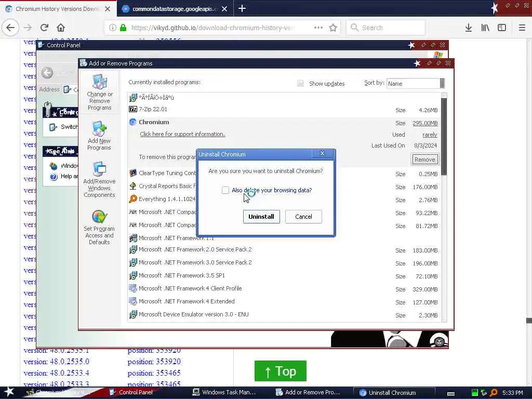This screenshot has width=532, height=399.
Task: Open Add/Remove Windows Components icon
Action: click(x=99, y=169)
